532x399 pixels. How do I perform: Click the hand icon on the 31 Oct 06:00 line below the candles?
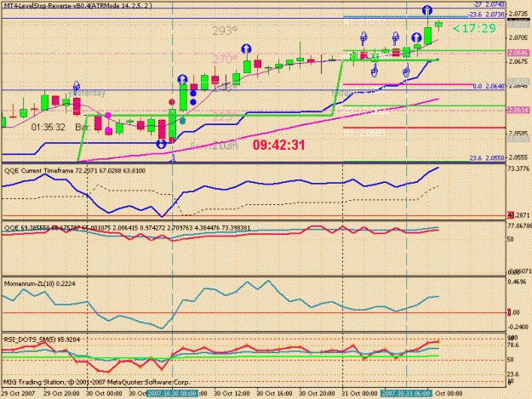(406, 71)
